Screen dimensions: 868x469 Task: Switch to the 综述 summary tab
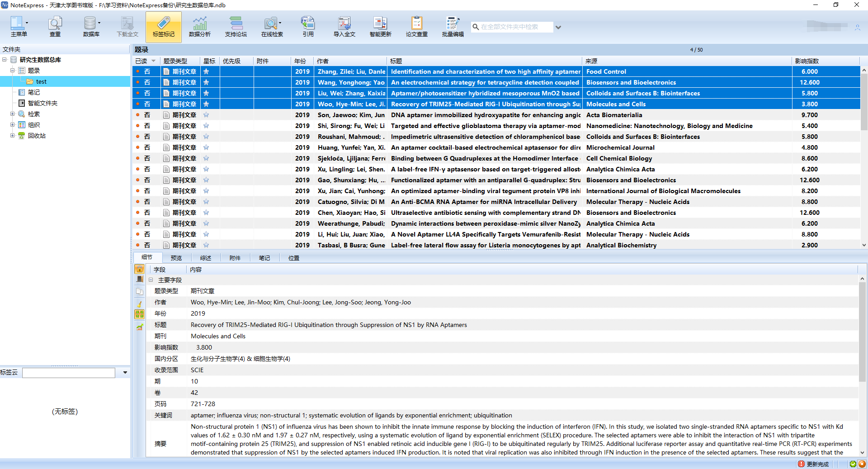(206, 258)
